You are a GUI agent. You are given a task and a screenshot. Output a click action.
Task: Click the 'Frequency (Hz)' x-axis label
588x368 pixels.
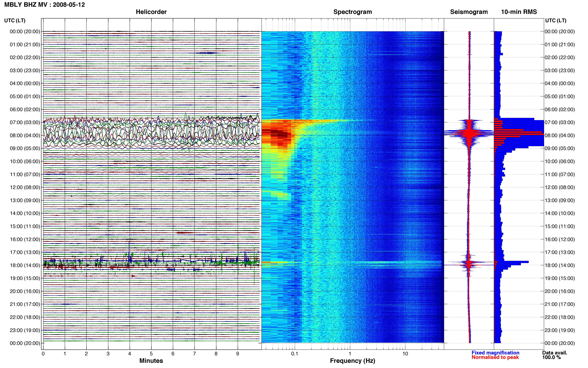(352, 361)
